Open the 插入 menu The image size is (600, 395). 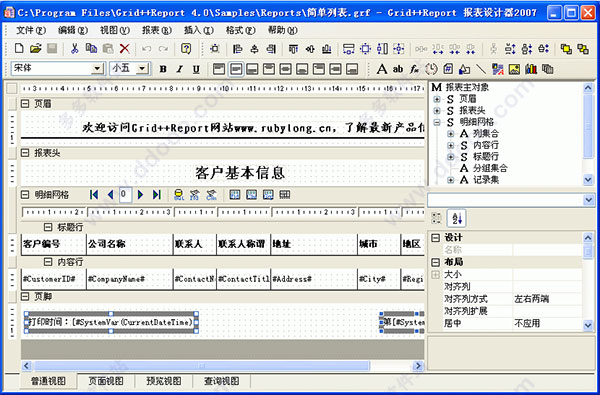click(198, 30)
